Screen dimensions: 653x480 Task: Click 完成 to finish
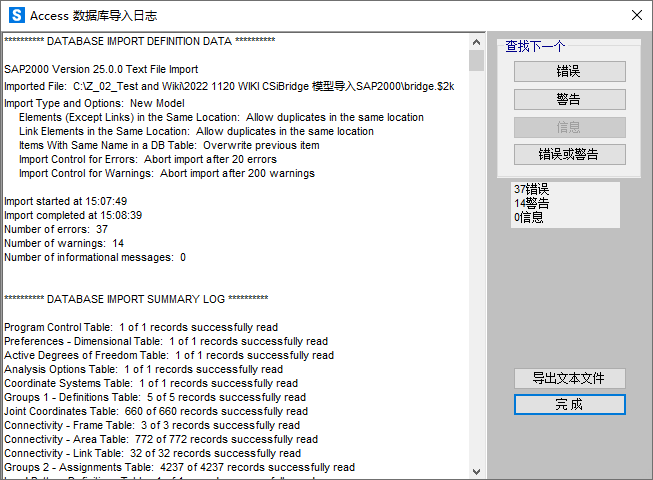tap(569, 404)
